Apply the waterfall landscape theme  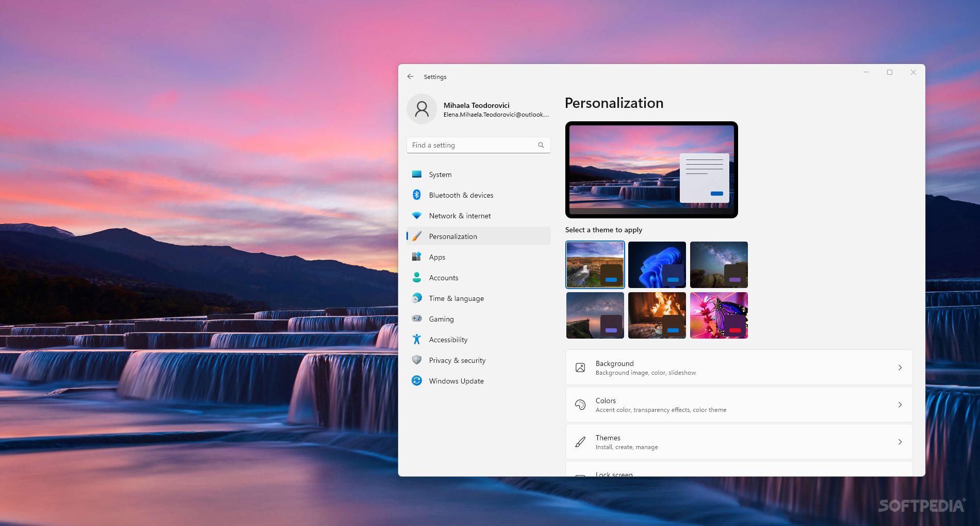(595, 265)
